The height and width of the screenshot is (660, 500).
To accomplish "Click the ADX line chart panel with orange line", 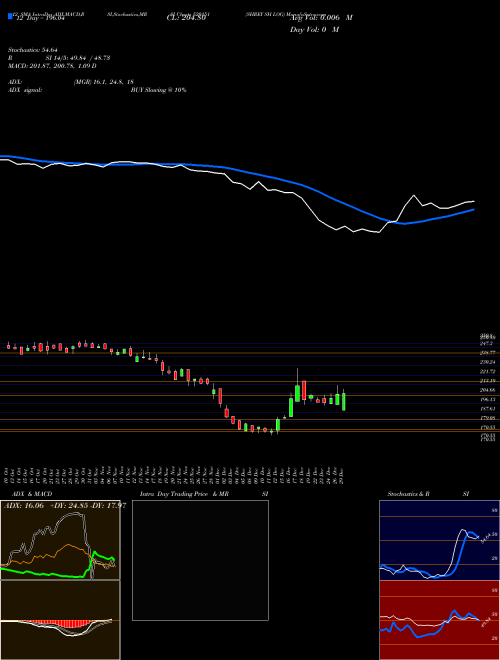I will click(x=60, y=540).
